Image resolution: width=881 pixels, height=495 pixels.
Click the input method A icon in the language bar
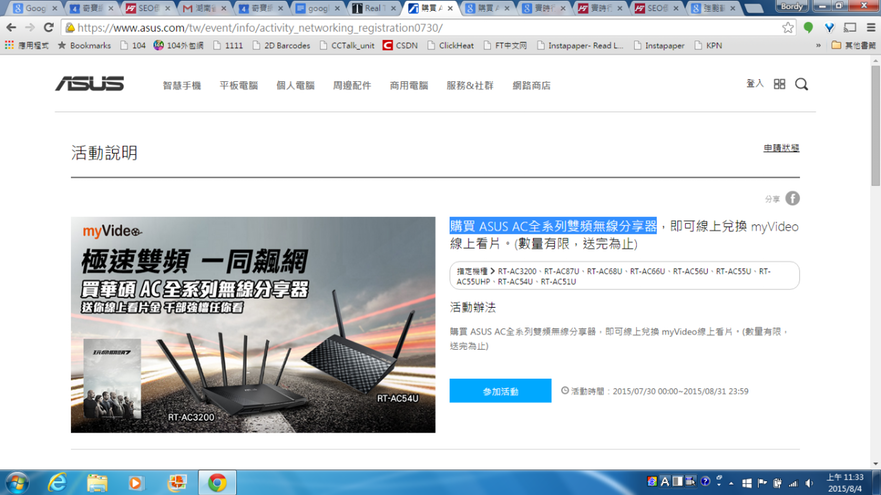point(665,482)
